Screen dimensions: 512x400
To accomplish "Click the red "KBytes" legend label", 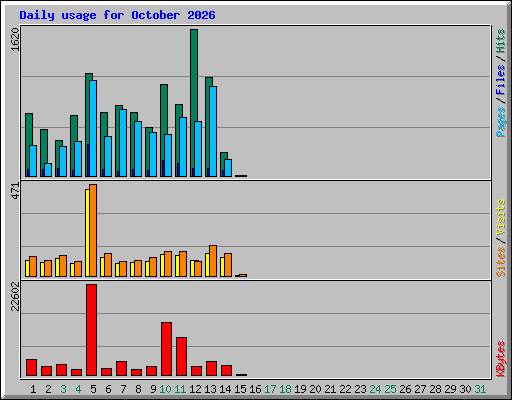I will click(501, 359).
